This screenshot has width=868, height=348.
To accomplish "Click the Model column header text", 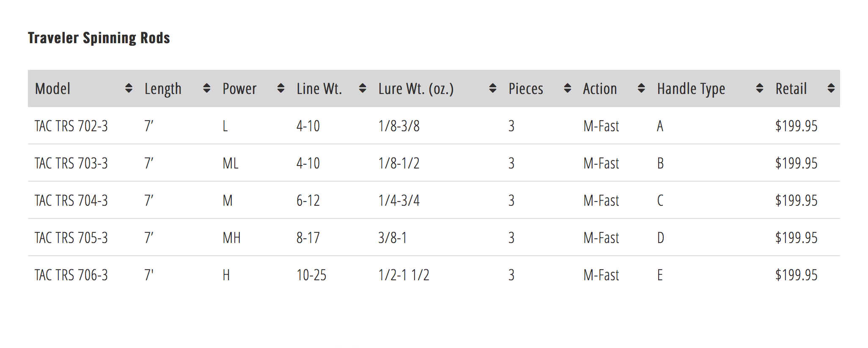I will pos(53,89).
